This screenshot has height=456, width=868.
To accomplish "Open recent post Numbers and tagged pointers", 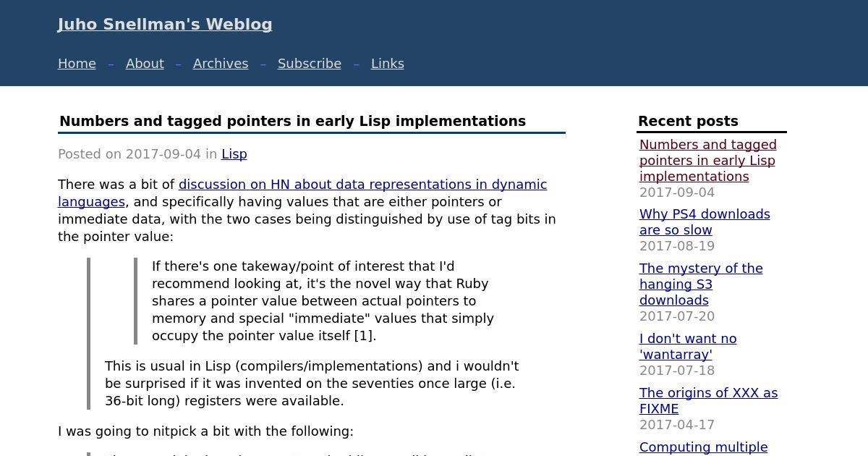I will [708, 161].
